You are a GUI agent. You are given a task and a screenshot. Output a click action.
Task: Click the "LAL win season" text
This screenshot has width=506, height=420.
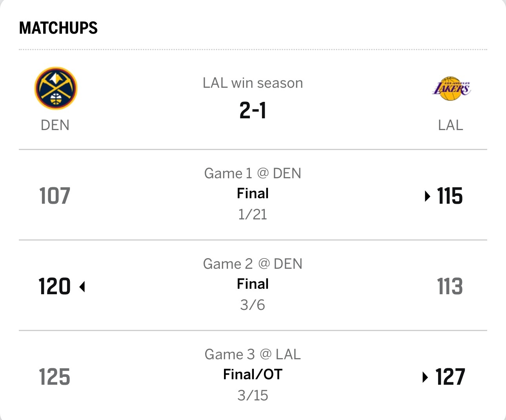coord(253,83)
